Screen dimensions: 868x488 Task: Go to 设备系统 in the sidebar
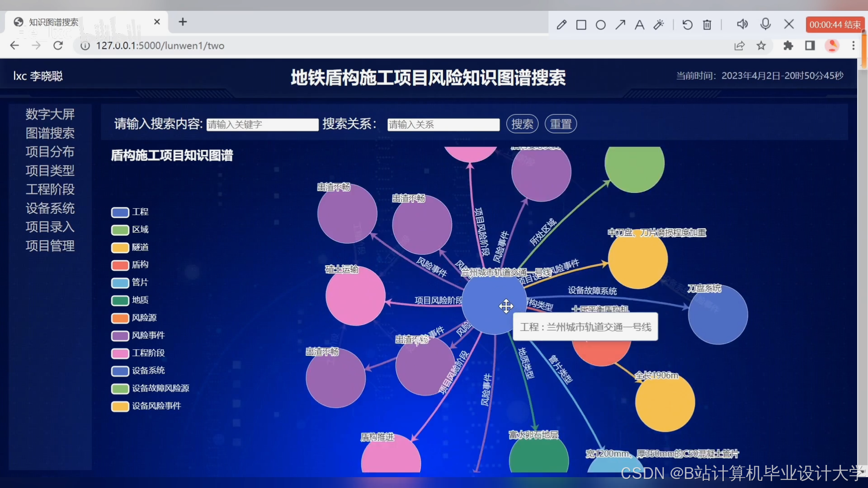50,208
